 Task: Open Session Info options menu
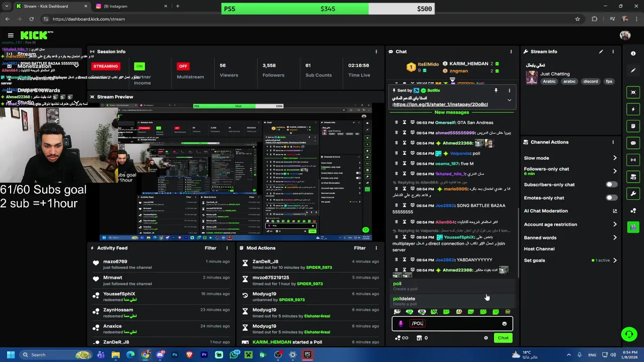pos(376,51)
